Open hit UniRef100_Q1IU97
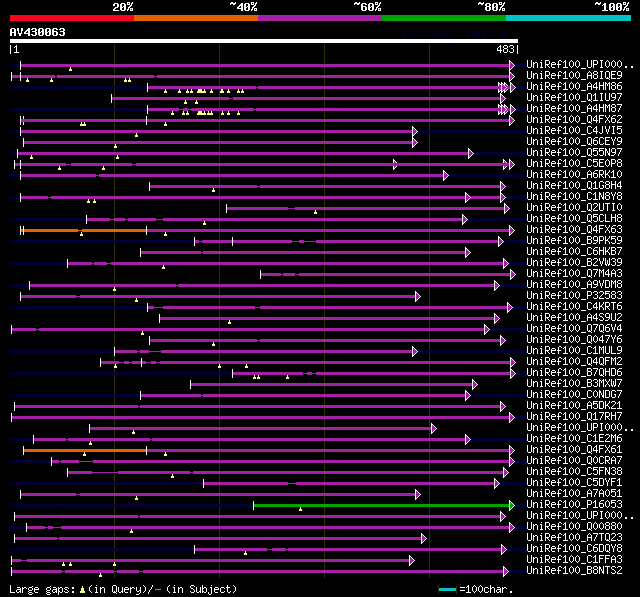Screen dimensions: 640x597 point(574,98)
